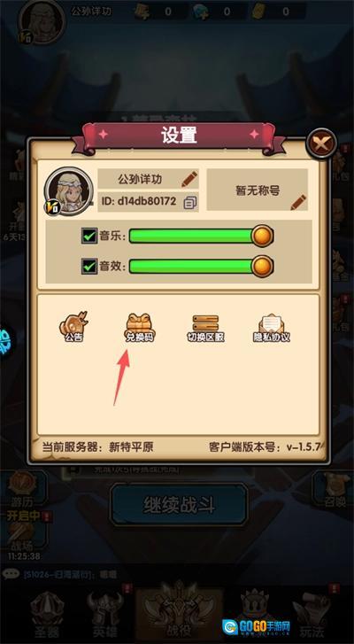Open the 召唤 summon icon on the right
This screenshot has width=354, height=644.
coord(335,490)
